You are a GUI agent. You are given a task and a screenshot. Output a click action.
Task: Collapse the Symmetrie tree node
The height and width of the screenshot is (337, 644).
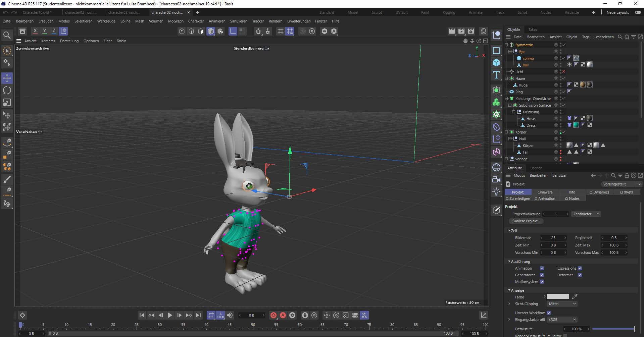point(506,45)
